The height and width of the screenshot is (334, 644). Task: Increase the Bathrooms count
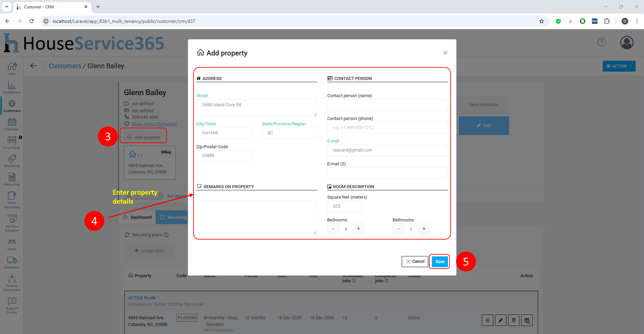(424, 229)
